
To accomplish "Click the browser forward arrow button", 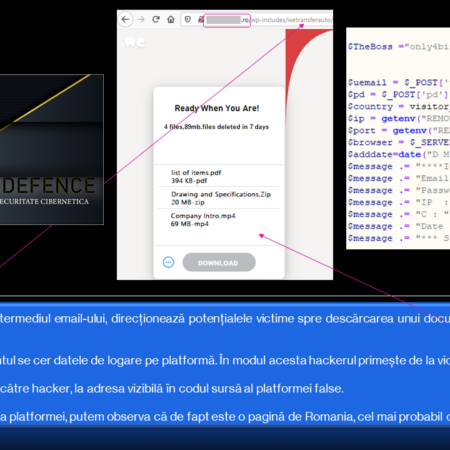I will 141,20.
